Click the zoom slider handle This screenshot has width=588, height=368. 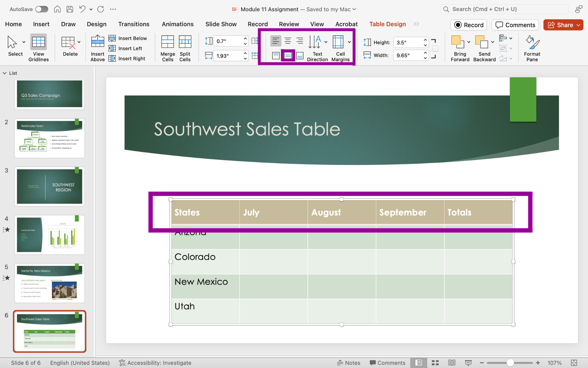(510, 363)
